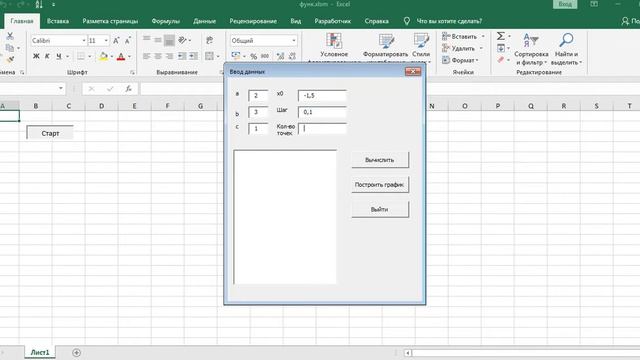640x360 pixels.
Task: Click the Старт button on the sheet
Action: tap(50, 133)
